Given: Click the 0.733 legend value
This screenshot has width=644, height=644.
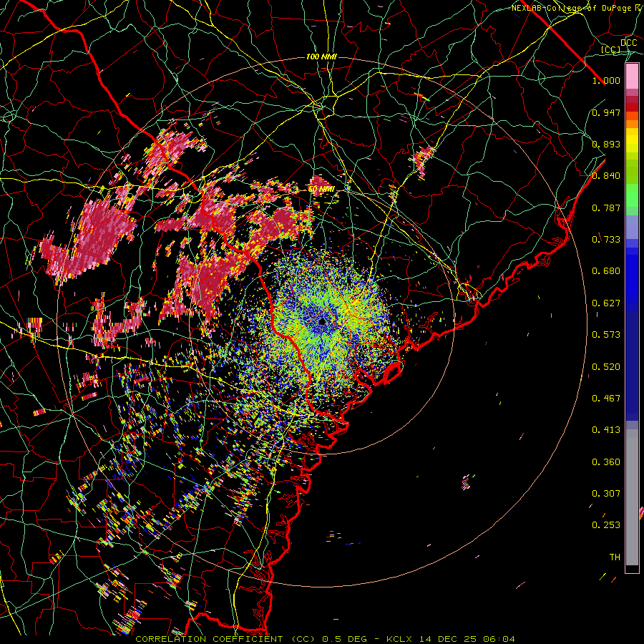Looking at the screenshot, I should tap(606, 240).
